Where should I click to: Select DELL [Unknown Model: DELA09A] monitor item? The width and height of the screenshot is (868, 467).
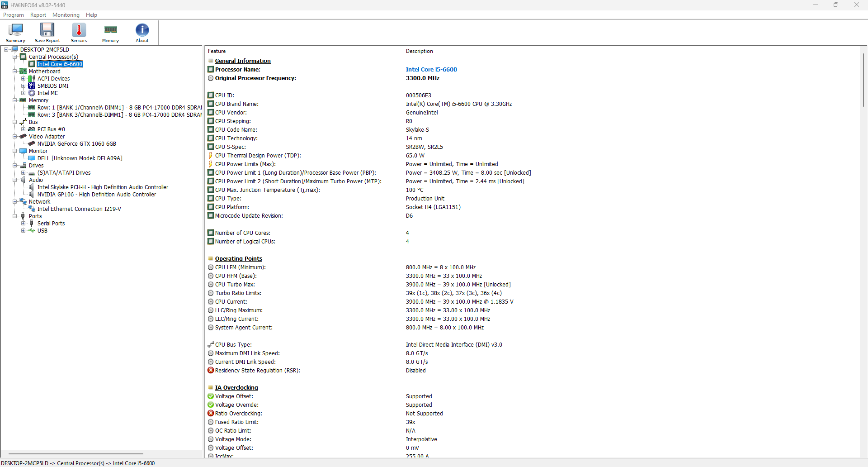[x=80, y=158]
